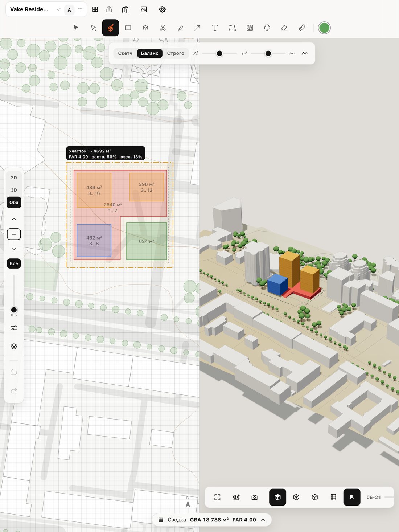The width and height of the screenshot is (399, 532).
Task: Select the Баланс style tab
Action: coord(150,53)
